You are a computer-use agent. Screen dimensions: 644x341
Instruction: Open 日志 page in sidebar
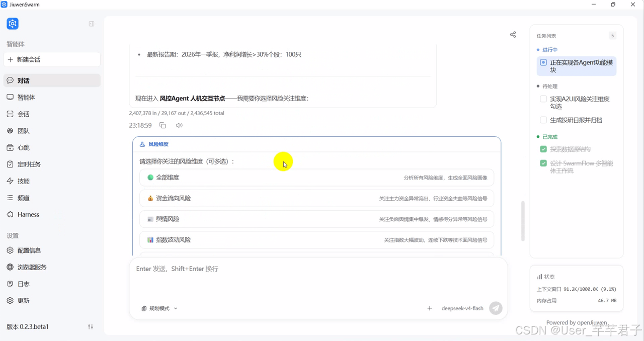click(52, 284)
